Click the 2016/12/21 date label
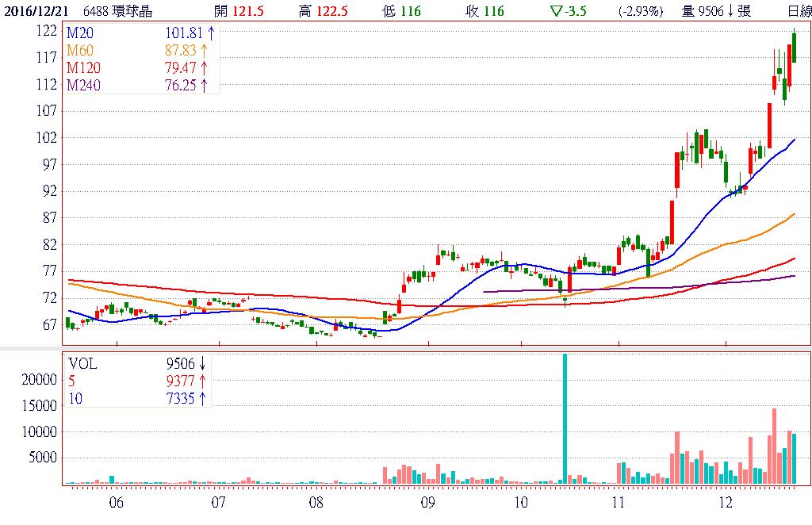 point(35,11)
